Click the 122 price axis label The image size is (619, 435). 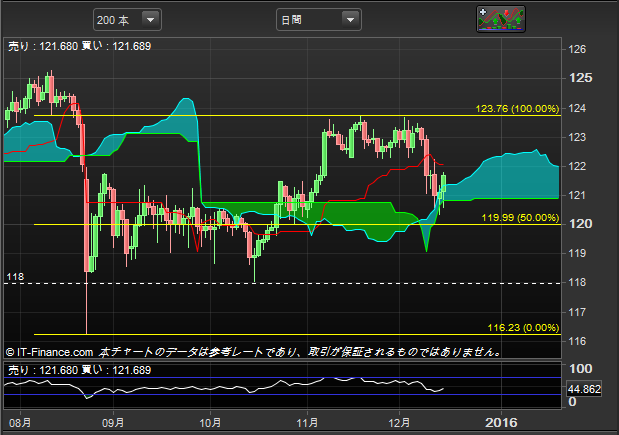(x=577, y=166)
